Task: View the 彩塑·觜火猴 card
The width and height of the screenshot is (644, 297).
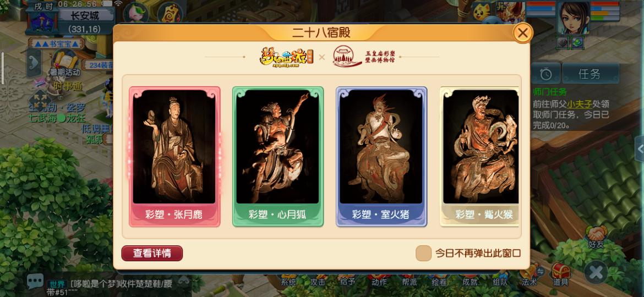Action: pyautogui.click(x=479, y=157)
